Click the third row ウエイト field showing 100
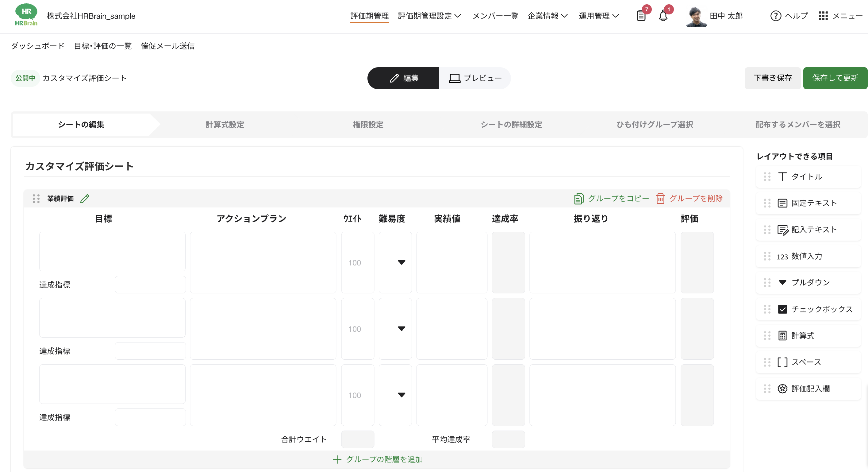This screenshot has width=868, height=472. point(358,395)
